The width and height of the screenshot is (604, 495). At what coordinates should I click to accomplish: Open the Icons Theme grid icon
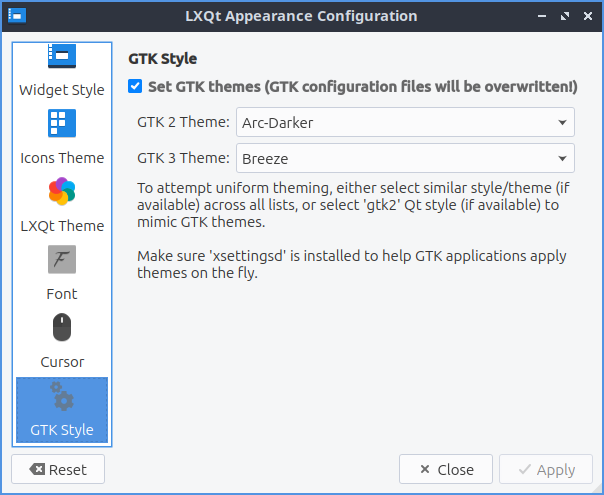pyautogui.click(x=62, y=124)
